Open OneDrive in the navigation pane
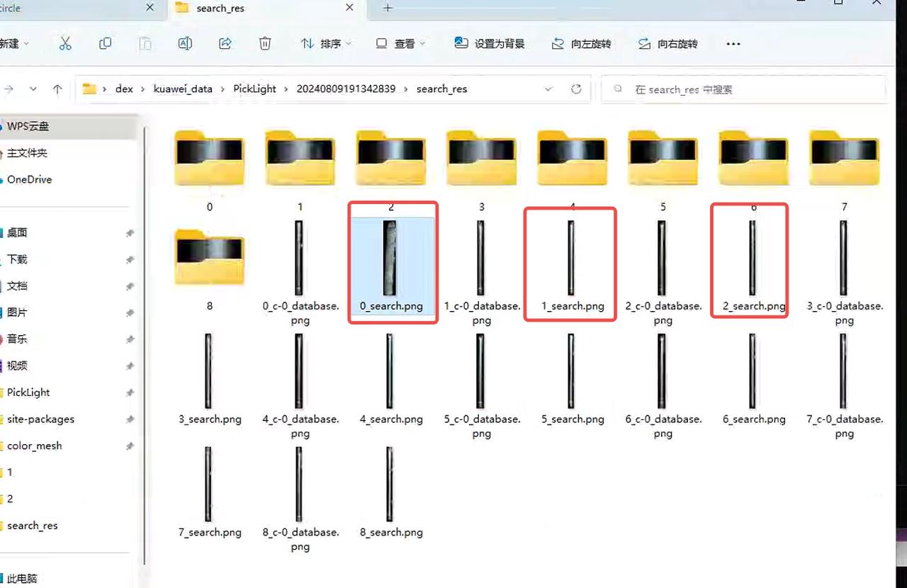 click(29, 180)
